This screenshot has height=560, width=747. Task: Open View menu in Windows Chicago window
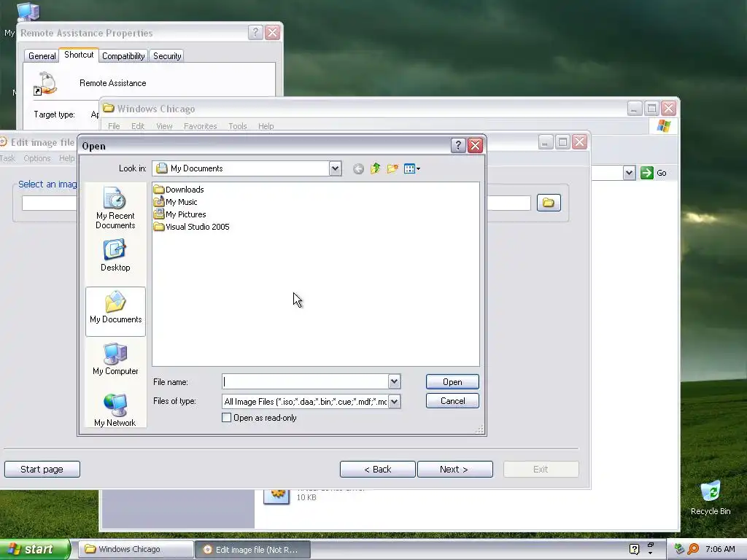click(x=164, y=126)
